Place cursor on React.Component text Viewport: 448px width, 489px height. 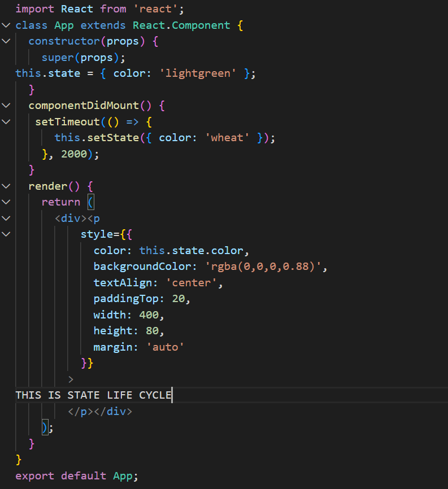(181, 25)
